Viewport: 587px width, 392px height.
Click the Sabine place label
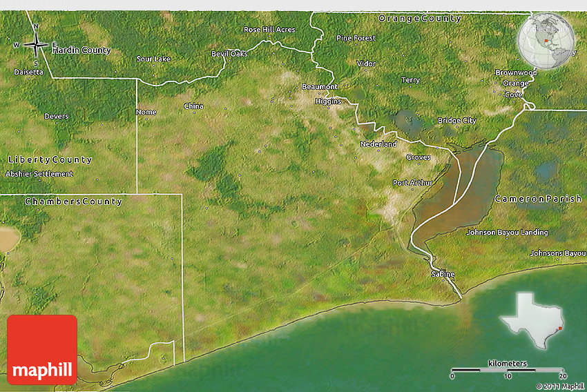(x=443, y=274)
